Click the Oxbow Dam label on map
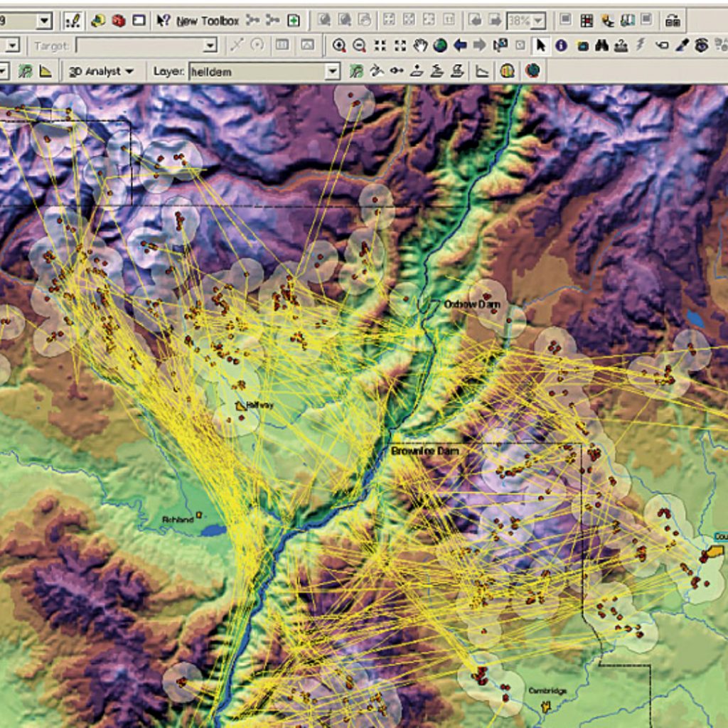This screenshot has width=728, height=728. [x=471, y=304]
